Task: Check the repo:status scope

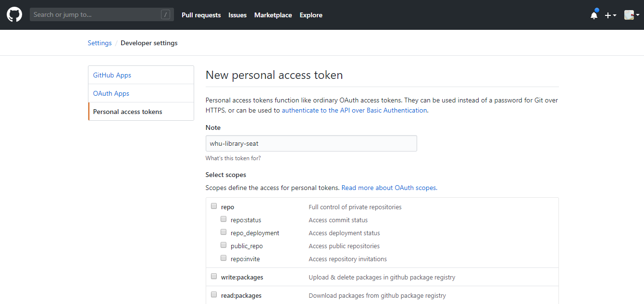Action: coord(223,219)
